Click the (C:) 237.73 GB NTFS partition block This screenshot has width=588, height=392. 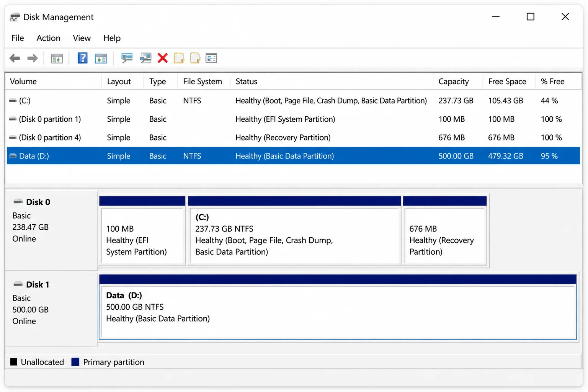(x=295, y=231)
